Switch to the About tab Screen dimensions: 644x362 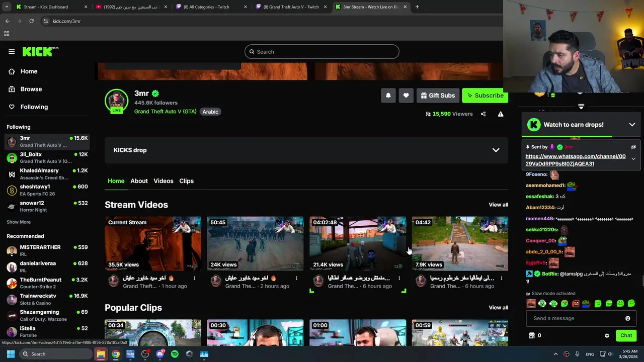tap(139, 181)
